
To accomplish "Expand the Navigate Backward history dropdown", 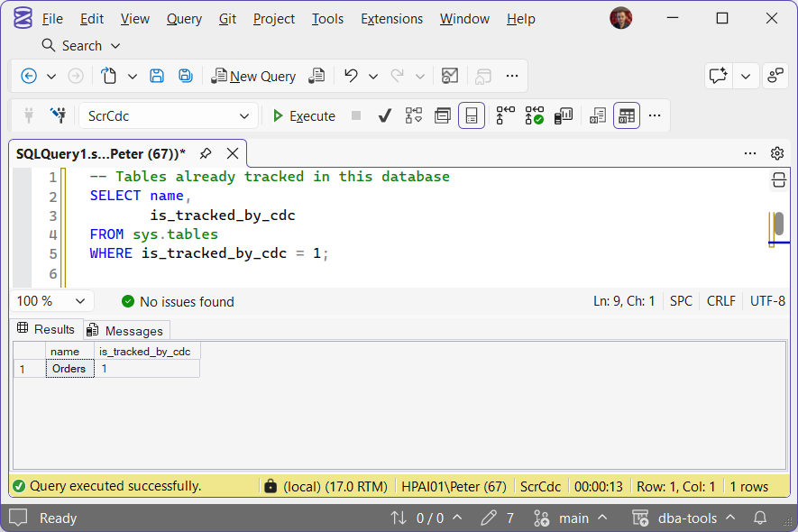I will (51, 77).
